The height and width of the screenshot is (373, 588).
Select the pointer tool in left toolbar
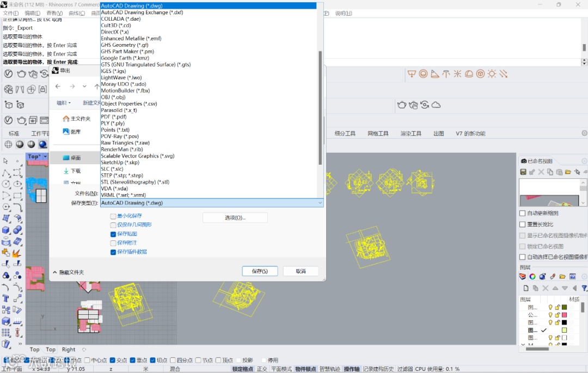(5, 161)
